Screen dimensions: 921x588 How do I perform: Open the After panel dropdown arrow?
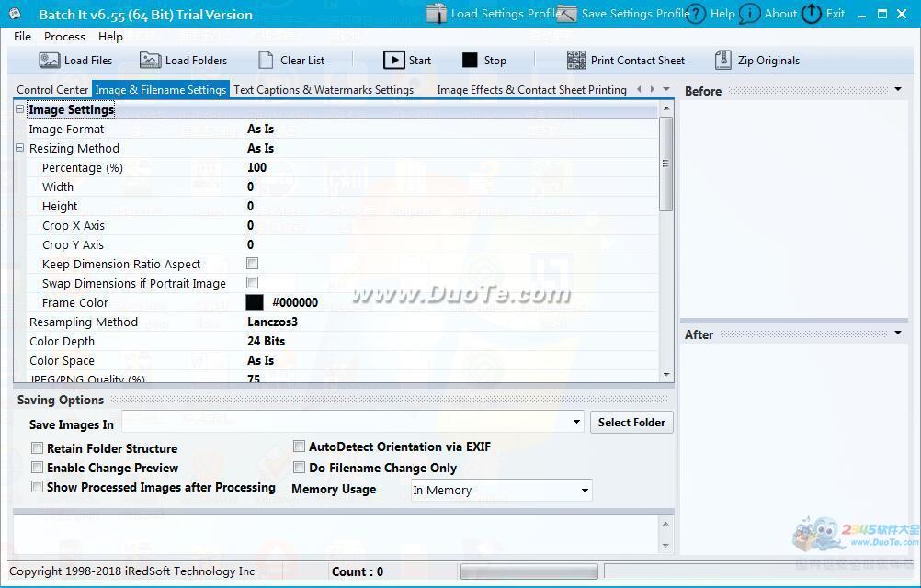click(x=897, y=334)
